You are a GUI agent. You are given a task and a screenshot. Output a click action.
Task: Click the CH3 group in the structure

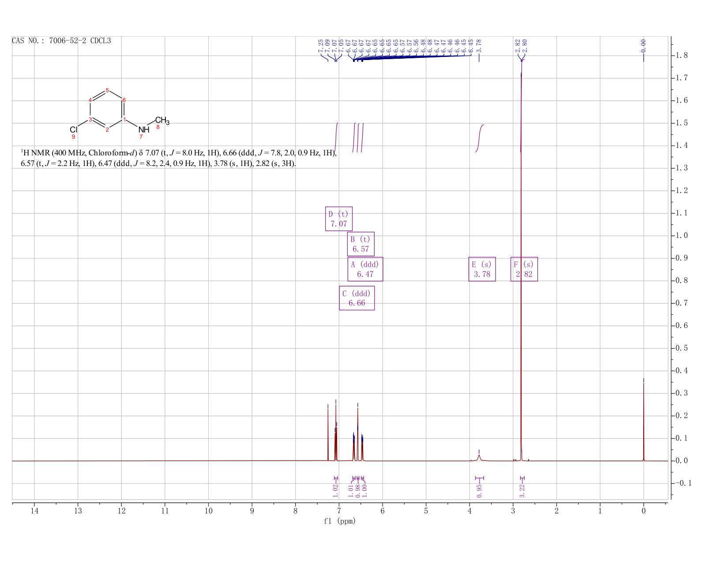(x=162, y=121)
